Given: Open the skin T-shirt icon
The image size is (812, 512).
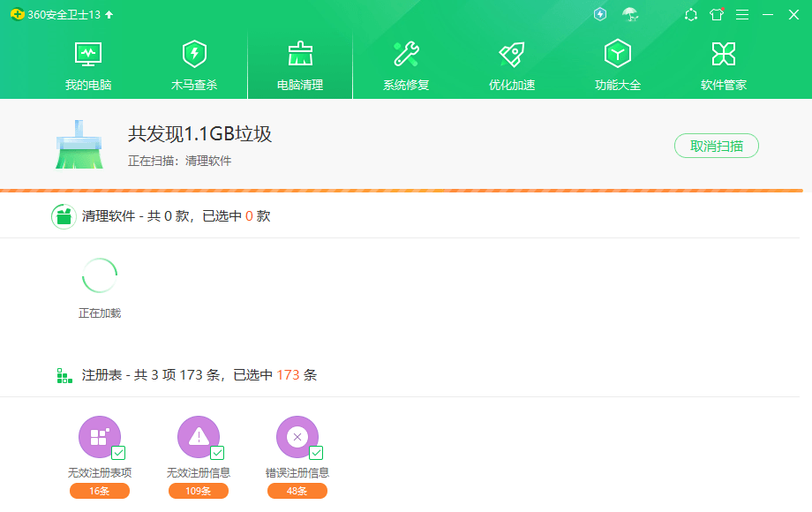Looking at the screenshot, I should pyautogui.click(x=717, y=14).
